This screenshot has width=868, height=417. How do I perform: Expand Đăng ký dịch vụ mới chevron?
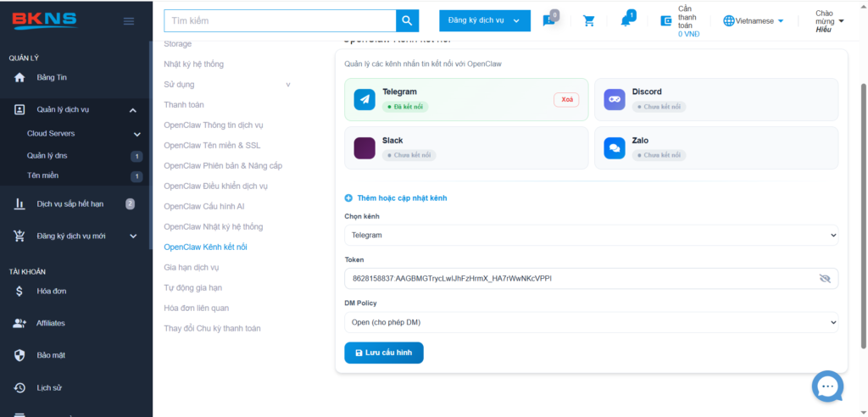133,236
